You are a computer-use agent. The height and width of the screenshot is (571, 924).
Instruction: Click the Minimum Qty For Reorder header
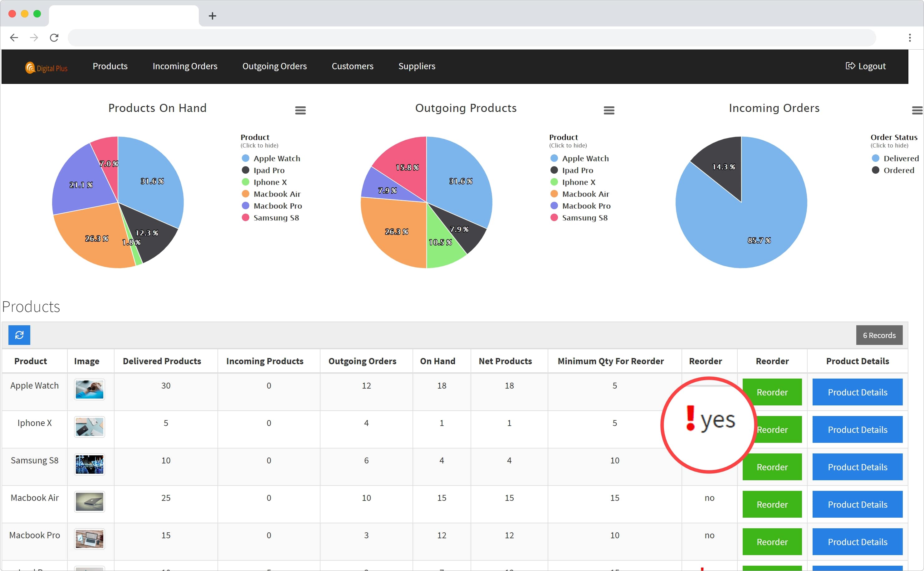pyautogui.click(x=610, y=361)
